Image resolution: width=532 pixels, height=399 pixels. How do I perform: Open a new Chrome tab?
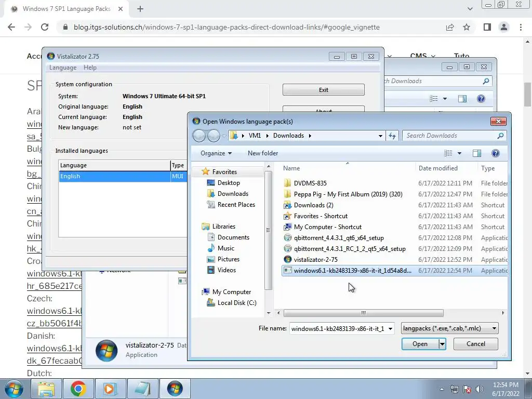point(140,9)
